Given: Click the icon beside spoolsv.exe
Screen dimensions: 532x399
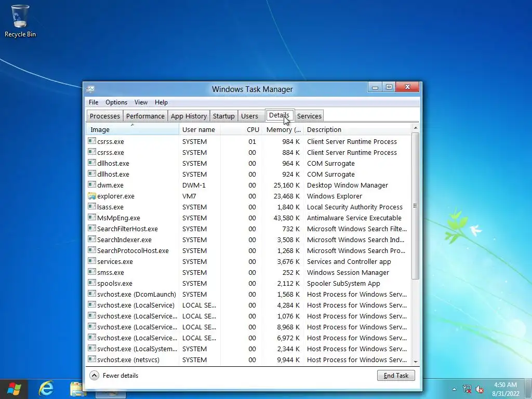Looking at the screenshot, I should click(x=91, y=283).
